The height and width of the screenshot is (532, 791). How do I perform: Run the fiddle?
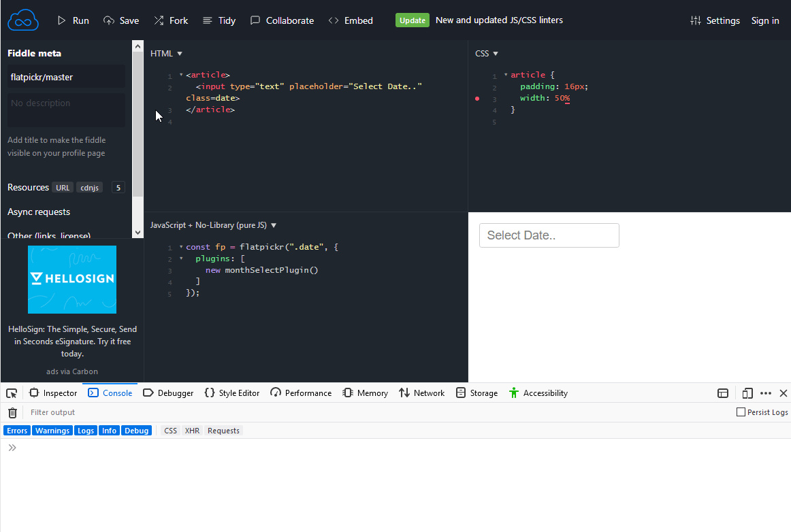(x=73, y=20)
